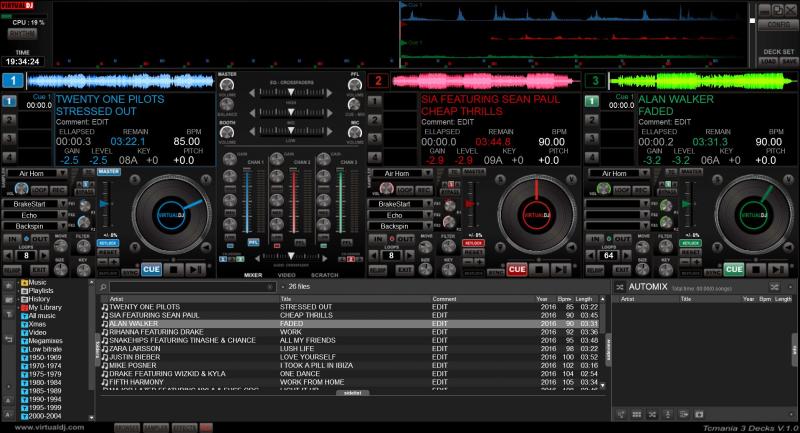Screen dimensions: 800x433
Task: Open BrakeStart effect dropdown on deck 1
Action: pyautogui.click(x=62, y=204)
